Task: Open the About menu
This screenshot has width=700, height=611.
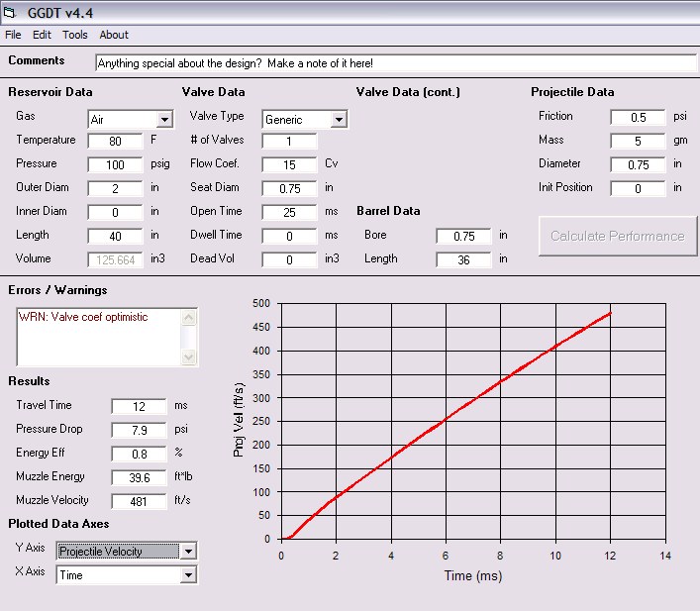Action: (114, 35)
